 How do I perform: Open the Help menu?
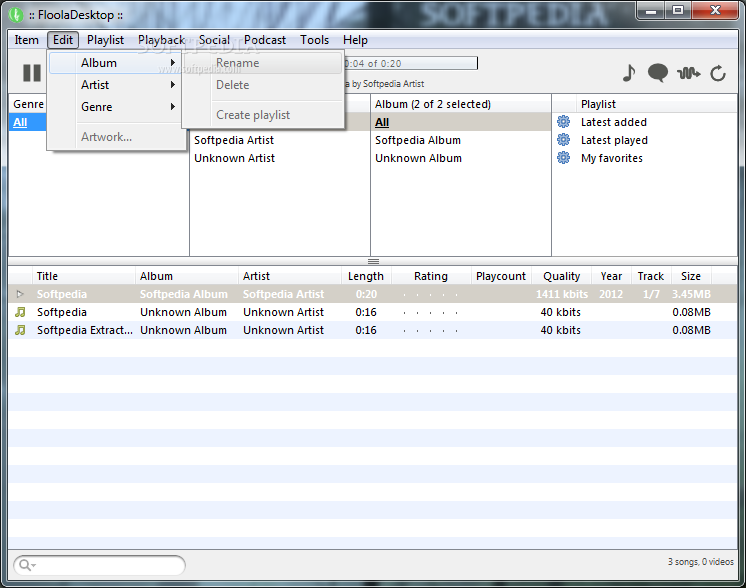355,40
